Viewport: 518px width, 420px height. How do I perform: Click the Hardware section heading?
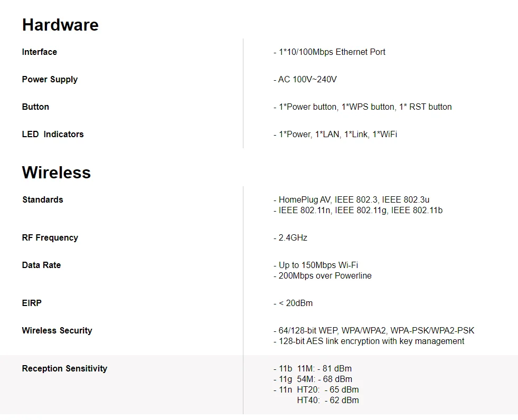pyautogui.click(x=60, y=25)
